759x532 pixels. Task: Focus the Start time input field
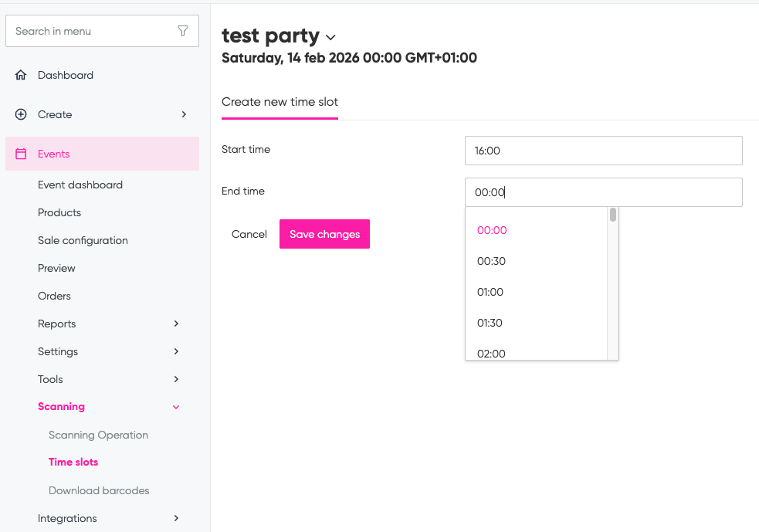(603, 151)
